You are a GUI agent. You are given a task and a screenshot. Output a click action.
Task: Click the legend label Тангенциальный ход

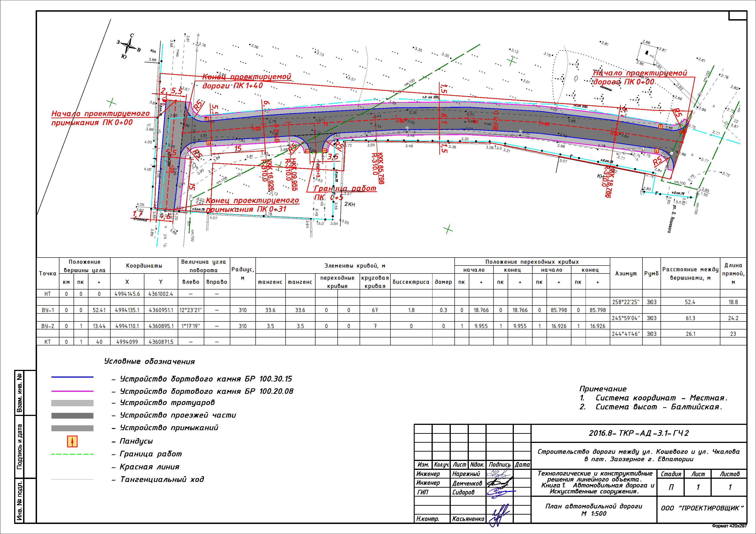pos(162,479)
